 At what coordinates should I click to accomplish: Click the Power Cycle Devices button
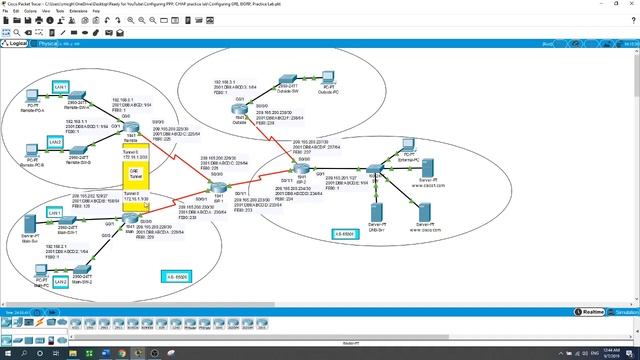(37, 312)
